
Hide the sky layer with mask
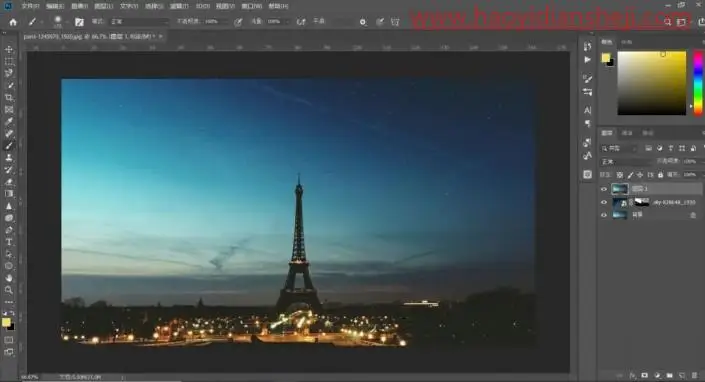(x=604, y=202)
